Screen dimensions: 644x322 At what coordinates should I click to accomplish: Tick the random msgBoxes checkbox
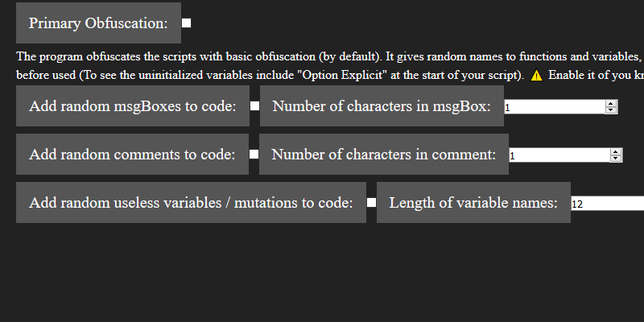pos(254,105)
